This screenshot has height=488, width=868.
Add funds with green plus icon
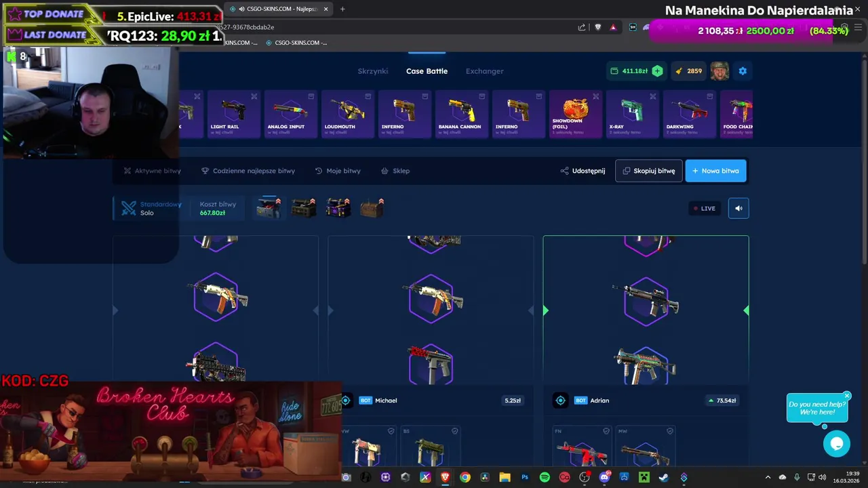(656, 70)
